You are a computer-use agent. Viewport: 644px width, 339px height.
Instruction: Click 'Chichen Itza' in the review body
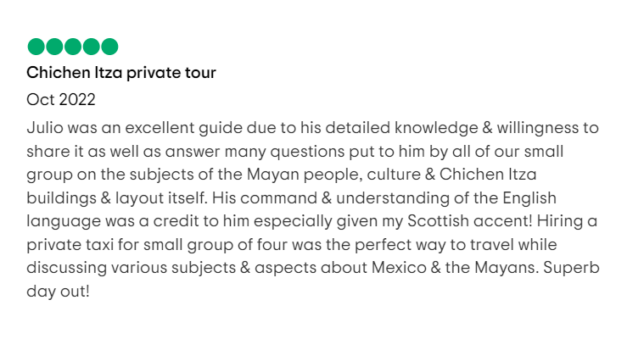488,175
